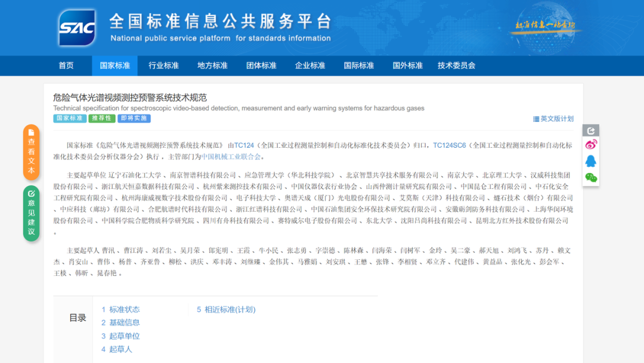
Task: Navigate to the 企业标准 tab
Action: (310, 66)
